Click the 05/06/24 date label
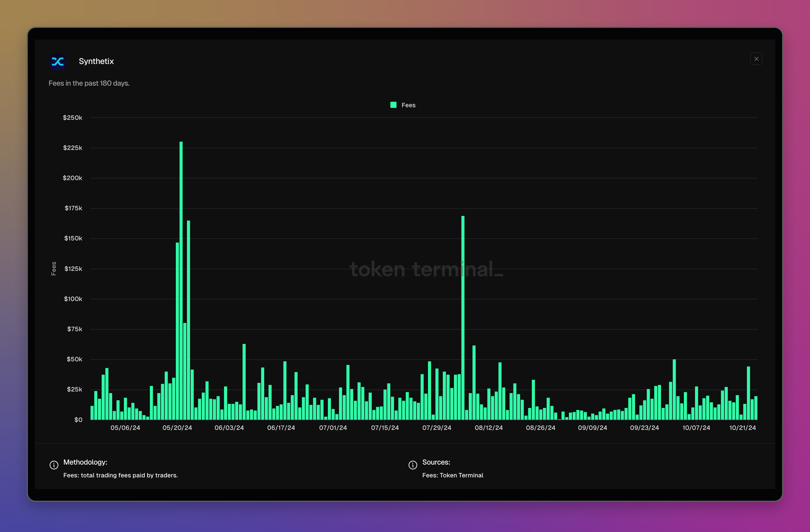810x532 pixels. (125, 428)
